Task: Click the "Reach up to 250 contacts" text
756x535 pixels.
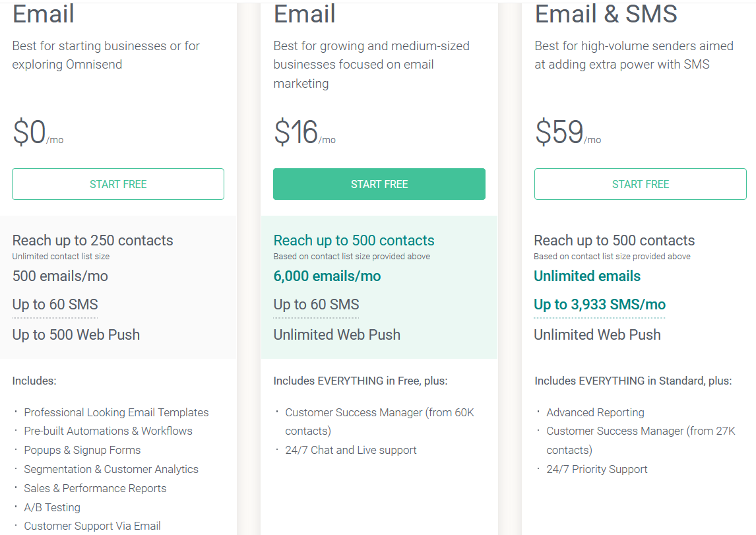Action: 92,241
